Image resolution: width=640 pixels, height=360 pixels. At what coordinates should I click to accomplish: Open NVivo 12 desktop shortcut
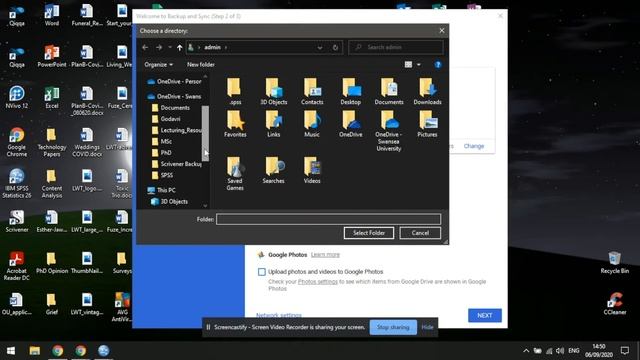(x=17, y=97)
